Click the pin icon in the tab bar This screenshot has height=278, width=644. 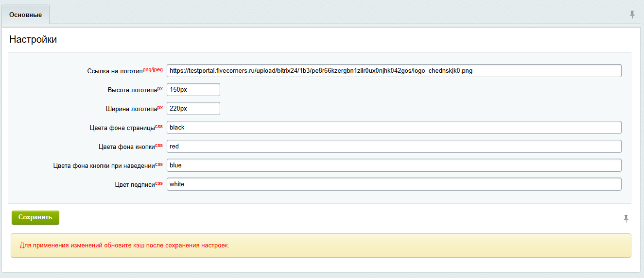tap(632, 15)
